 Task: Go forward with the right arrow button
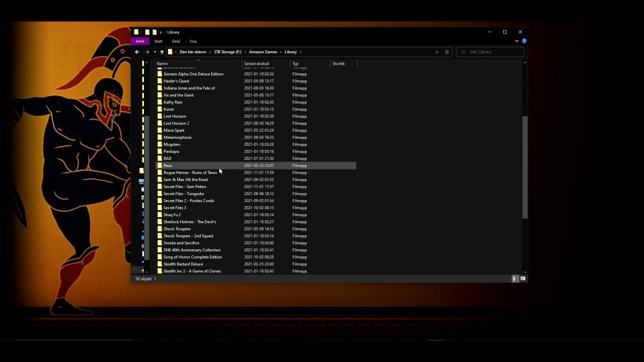[147, 52]
